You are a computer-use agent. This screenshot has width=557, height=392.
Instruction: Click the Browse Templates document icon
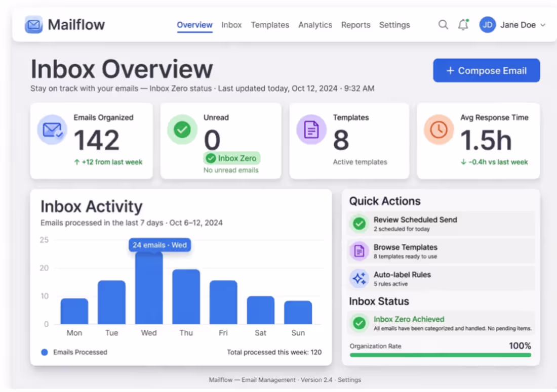pyautogui.click(x=359, y=251)
